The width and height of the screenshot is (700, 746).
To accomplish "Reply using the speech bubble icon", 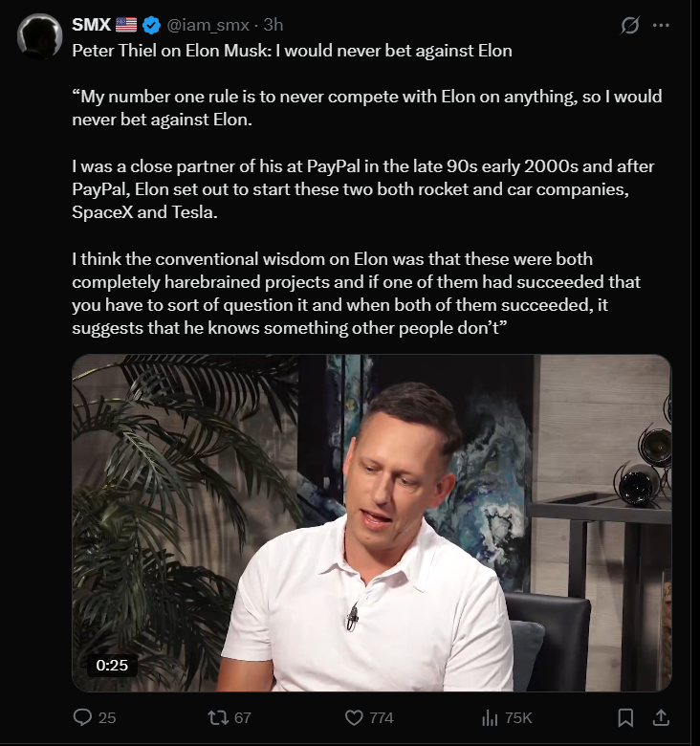I will coord(82,717).
